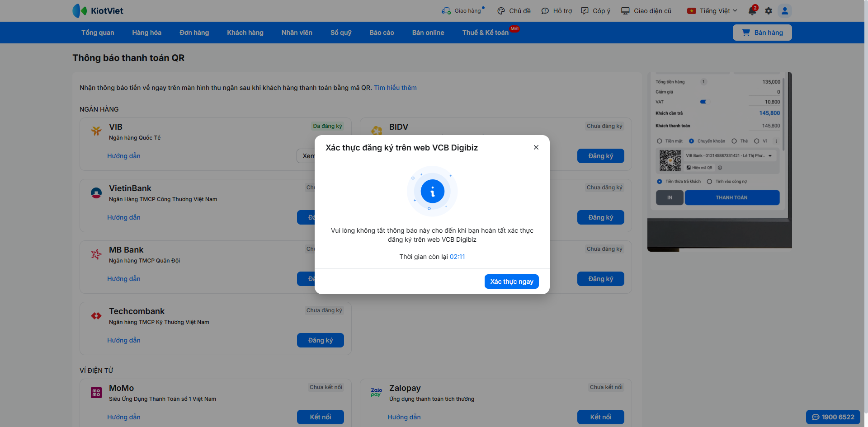The image size is (868, 427).
Task: Open Hướng dẫn for MoMo
Action: [x=124, y=417]
